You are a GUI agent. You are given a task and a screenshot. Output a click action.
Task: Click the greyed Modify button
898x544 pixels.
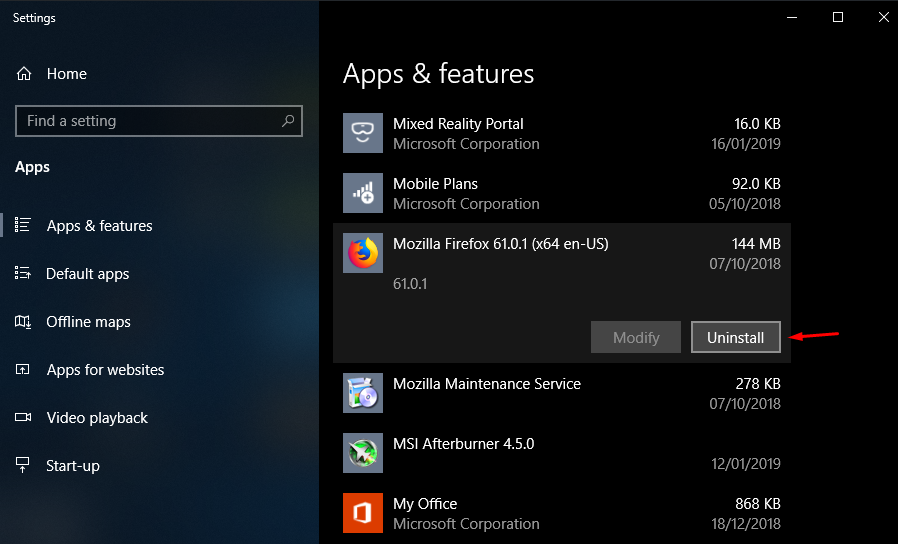pos(636,337)
